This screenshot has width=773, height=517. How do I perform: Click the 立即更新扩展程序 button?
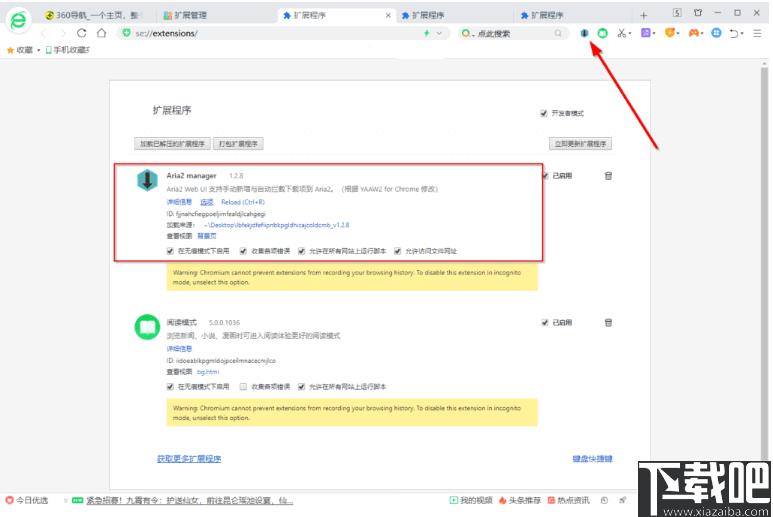580,143
